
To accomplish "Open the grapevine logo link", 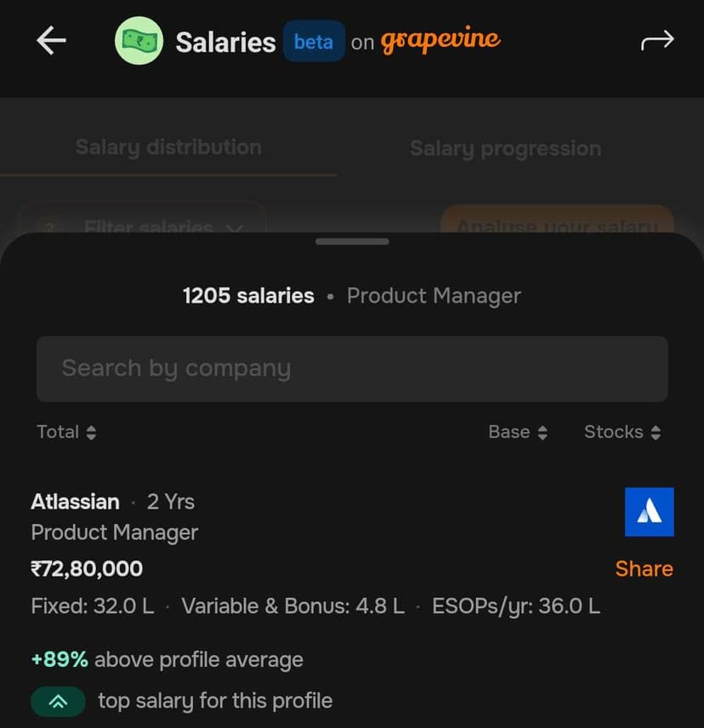I will point(440,40).
